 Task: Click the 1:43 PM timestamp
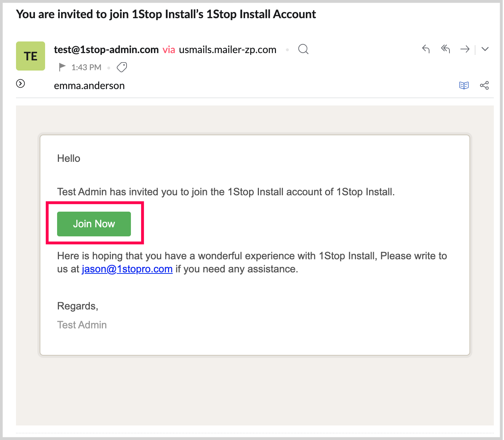86,67
